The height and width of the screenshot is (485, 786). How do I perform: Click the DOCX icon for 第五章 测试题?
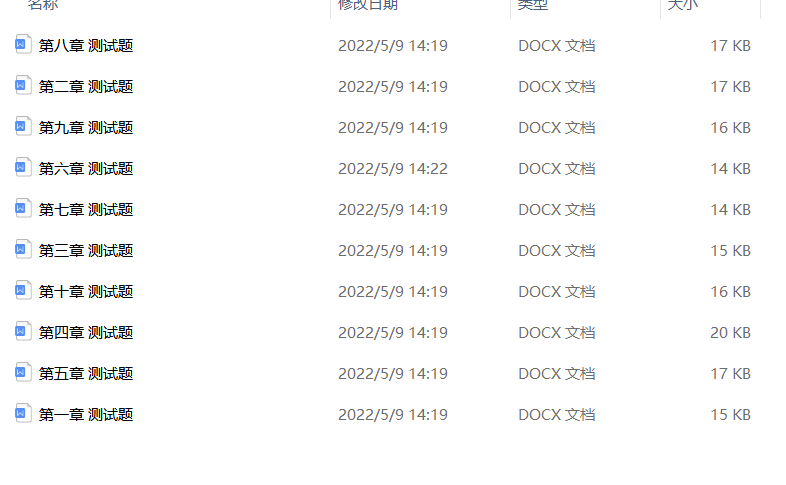tap(24, 372)
